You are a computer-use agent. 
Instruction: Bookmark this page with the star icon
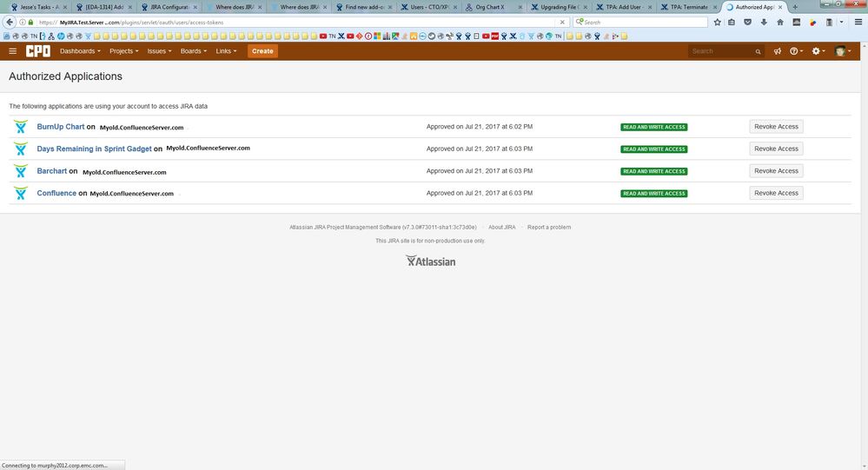click(718, 22)
